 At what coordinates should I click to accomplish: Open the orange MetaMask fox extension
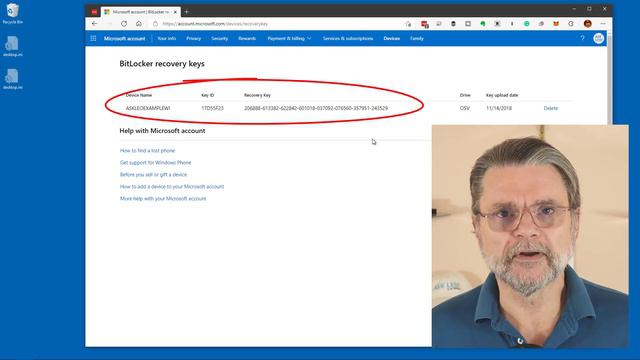pos(556,24)
